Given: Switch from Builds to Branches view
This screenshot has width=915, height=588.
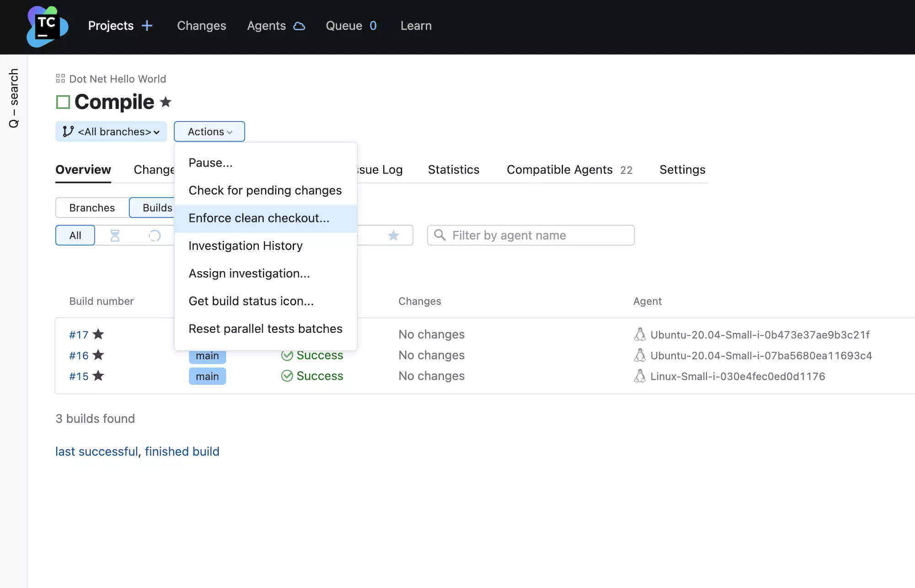Looking at the screenshot, I should (91, 207).
